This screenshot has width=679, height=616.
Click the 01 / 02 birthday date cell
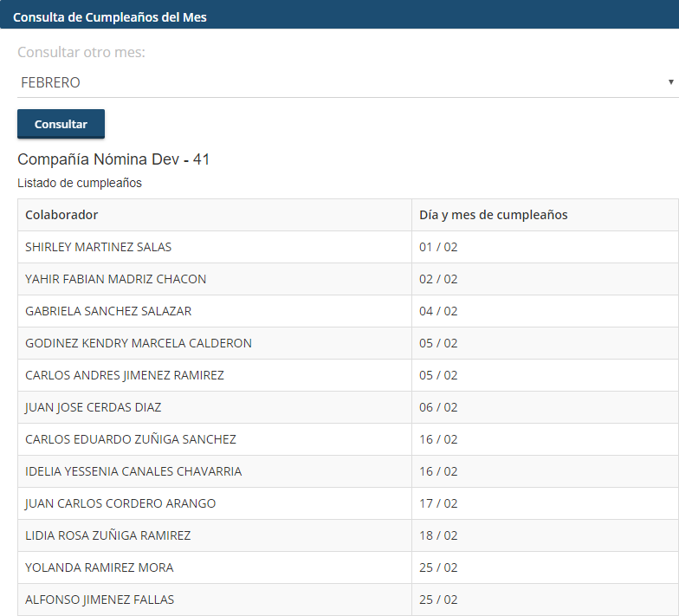438,247
